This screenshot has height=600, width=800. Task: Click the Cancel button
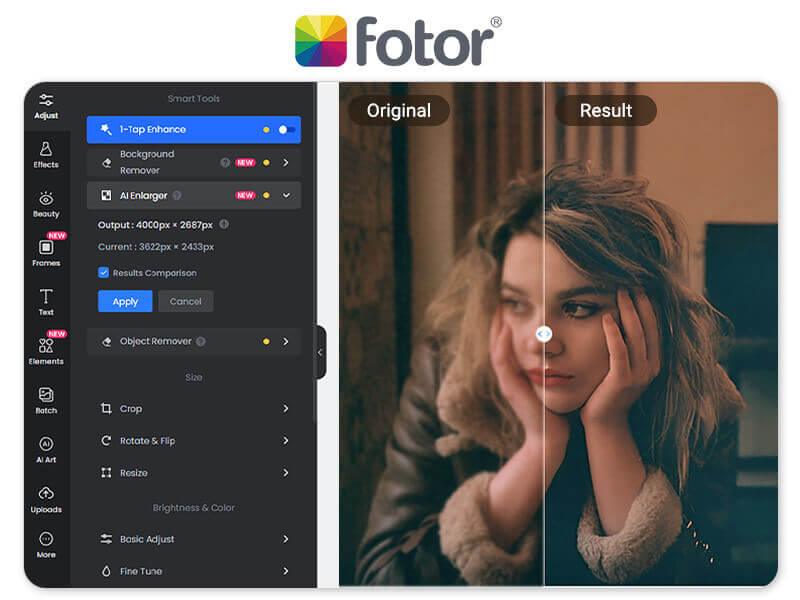tap(185, 301)
